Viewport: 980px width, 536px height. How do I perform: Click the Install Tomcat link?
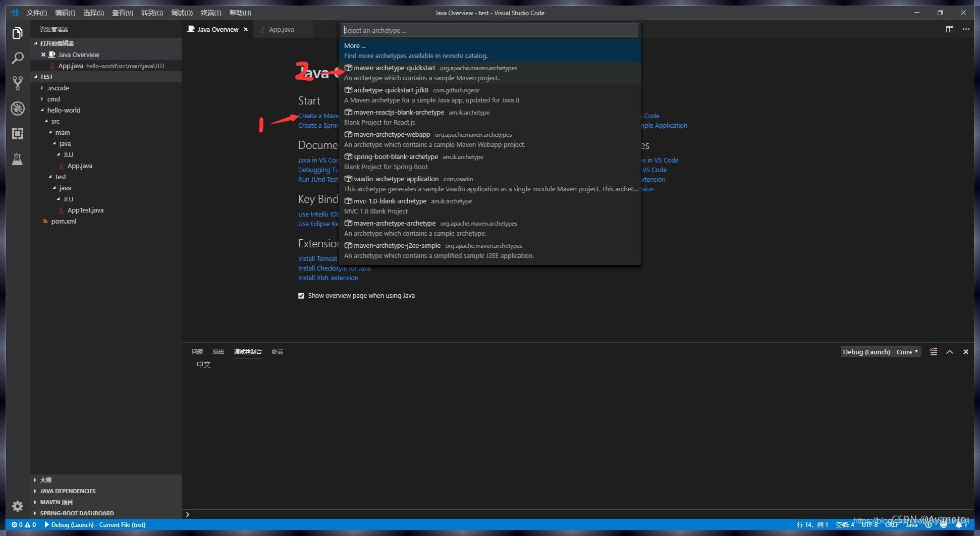click(317, 258)
